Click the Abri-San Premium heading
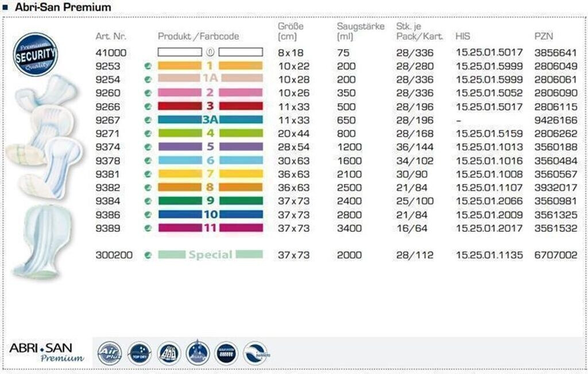The image size is (588, 374). (x=63, y=7)
